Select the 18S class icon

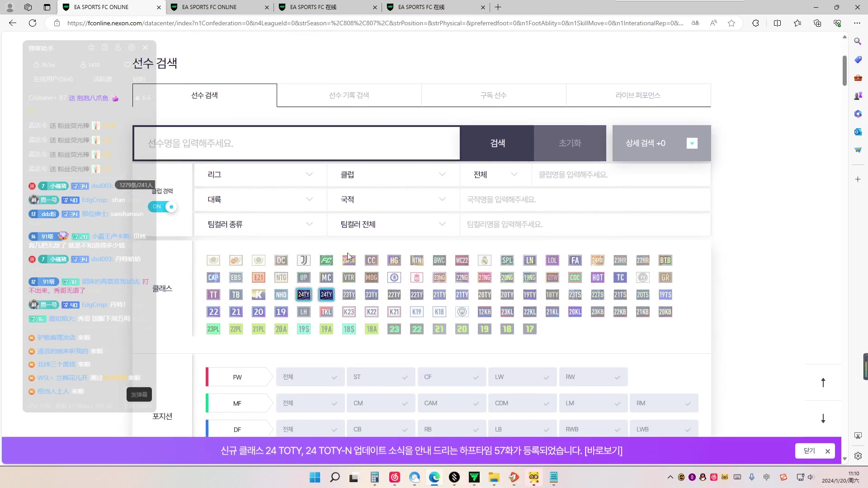(x=349, y=329)
